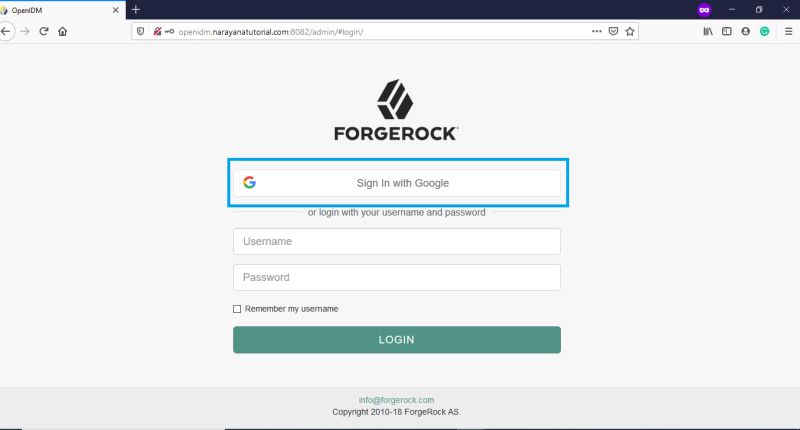Click the green LOGIN button

point(396,340)
